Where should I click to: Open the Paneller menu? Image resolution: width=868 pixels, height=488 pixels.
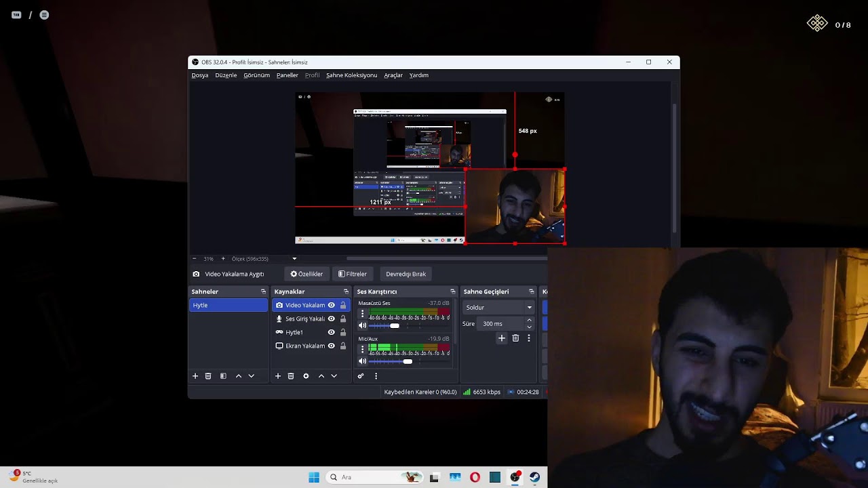[287, 75]
